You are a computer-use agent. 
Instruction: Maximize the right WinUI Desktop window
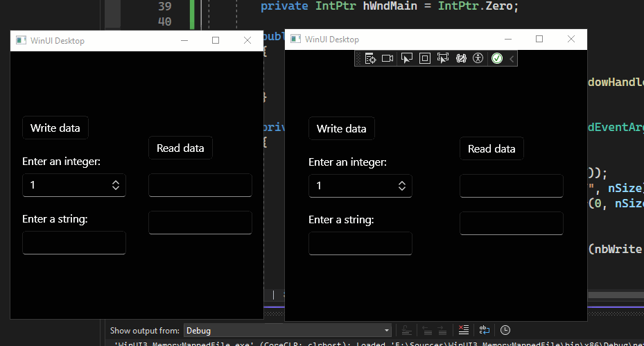tap(539, 39)
